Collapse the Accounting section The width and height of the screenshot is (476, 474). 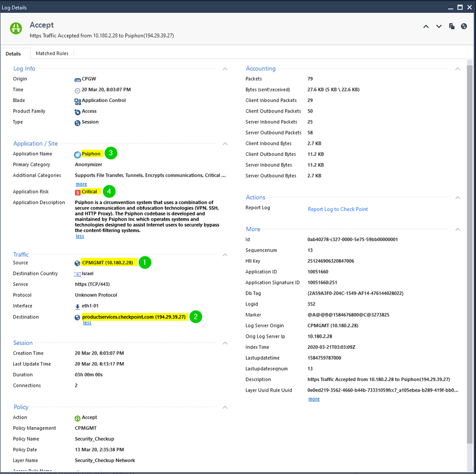[457, 69]
